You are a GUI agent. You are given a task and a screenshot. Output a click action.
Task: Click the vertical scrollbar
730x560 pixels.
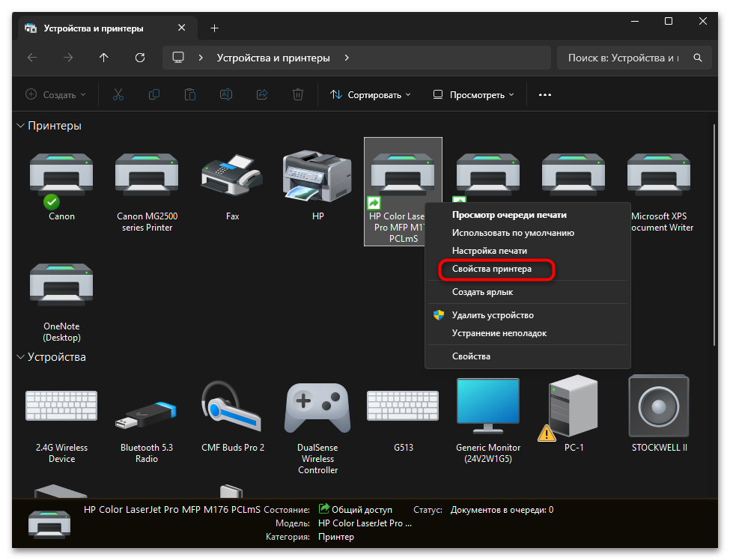click(714, 235)
